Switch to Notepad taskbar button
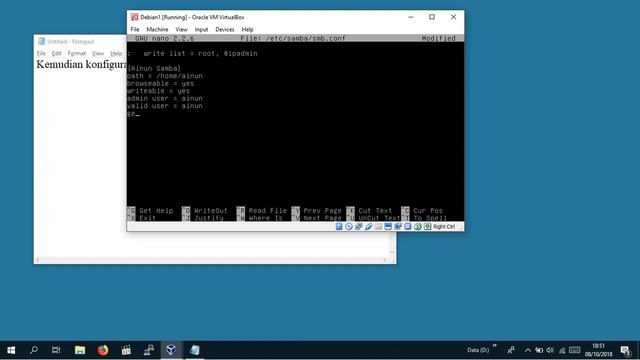This screenshot has width=640, height=360. click(194, 350)
